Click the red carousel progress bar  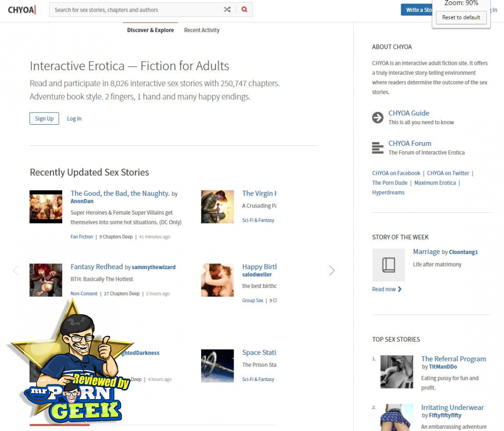pos(59,425)
